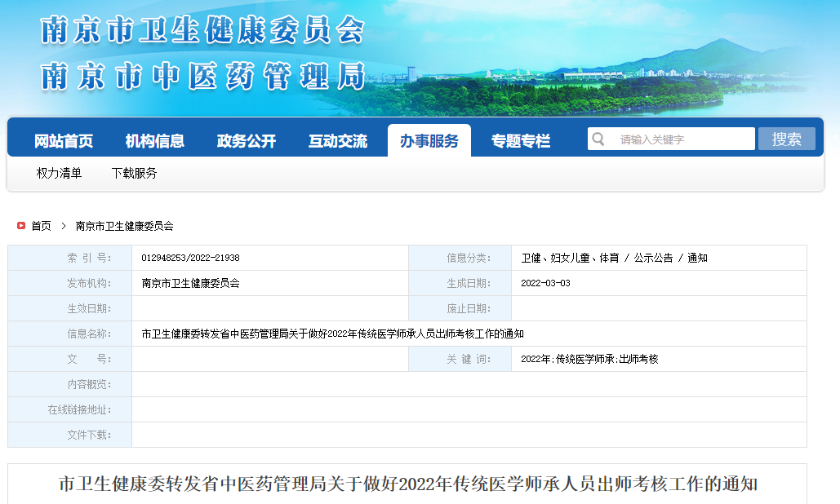Click the 信息名称 notice title in table
840x504 pixels.
pyautogui.click(x=332, y=334)
